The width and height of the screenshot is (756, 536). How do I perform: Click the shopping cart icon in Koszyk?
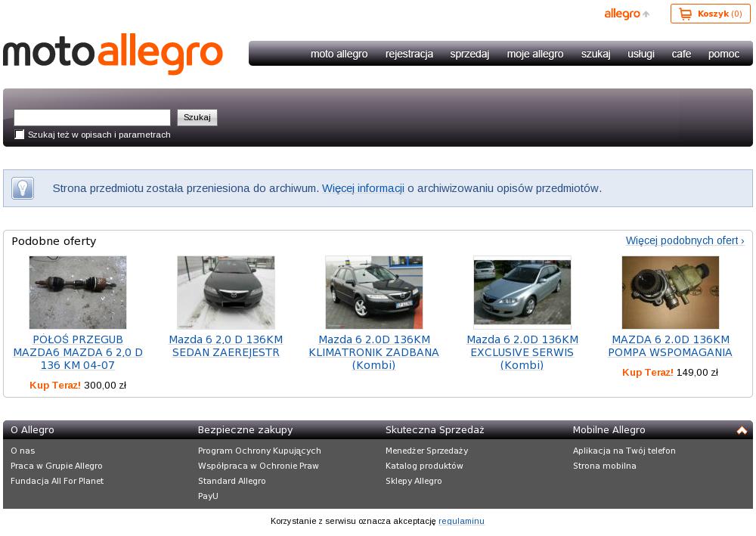coord(685,14)
